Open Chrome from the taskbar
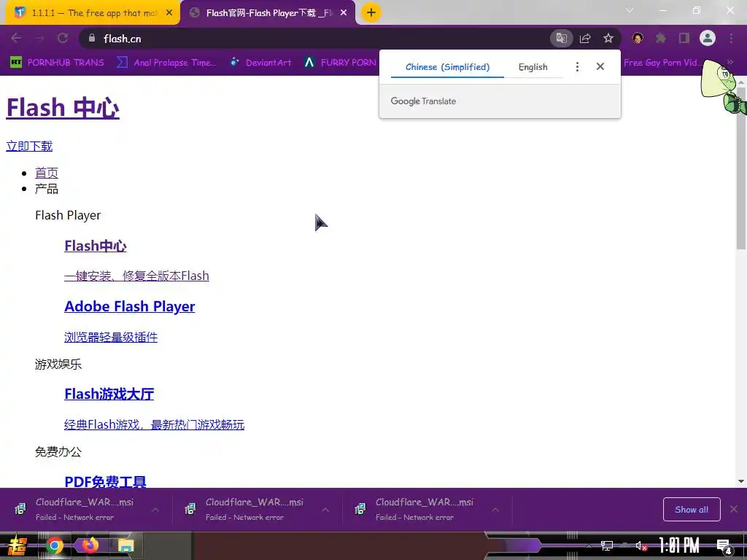The image size is (747, 560). tap(55, 545)
